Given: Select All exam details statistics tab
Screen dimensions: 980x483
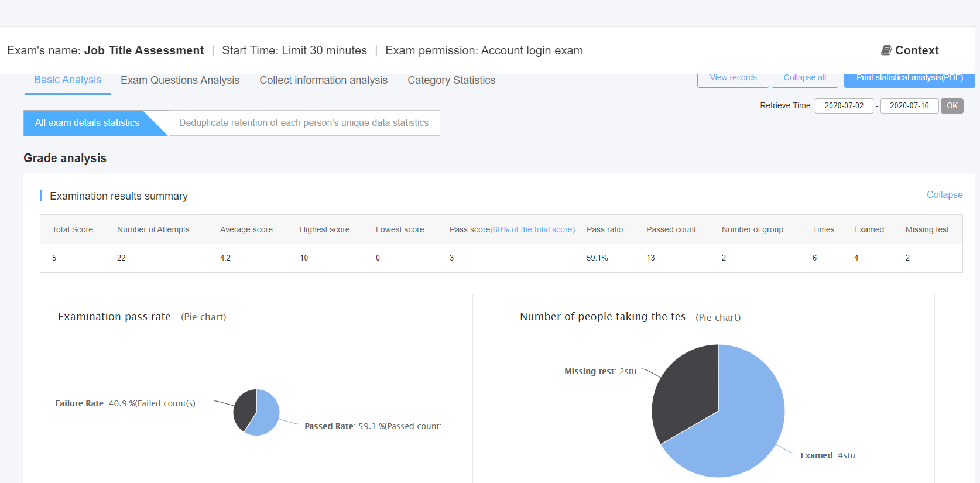Looking at the screenshot, I should pos(87,123).
